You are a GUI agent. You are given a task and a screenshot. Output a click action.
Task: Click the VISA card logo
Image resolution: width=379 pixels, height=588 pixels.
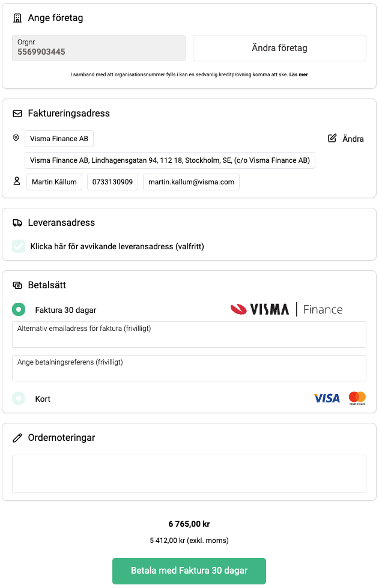[327, 398]
